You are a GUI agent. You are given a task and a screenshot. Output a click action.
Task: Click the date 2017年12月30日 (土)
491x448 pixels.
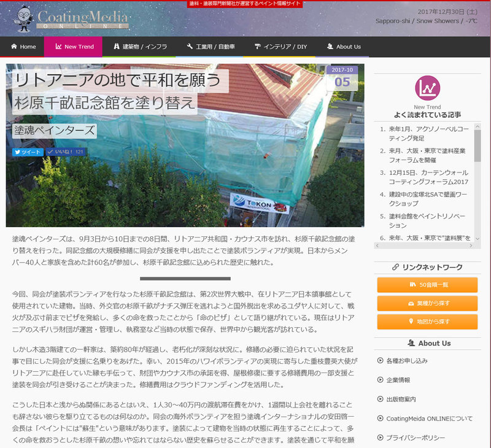click(447, 12)
